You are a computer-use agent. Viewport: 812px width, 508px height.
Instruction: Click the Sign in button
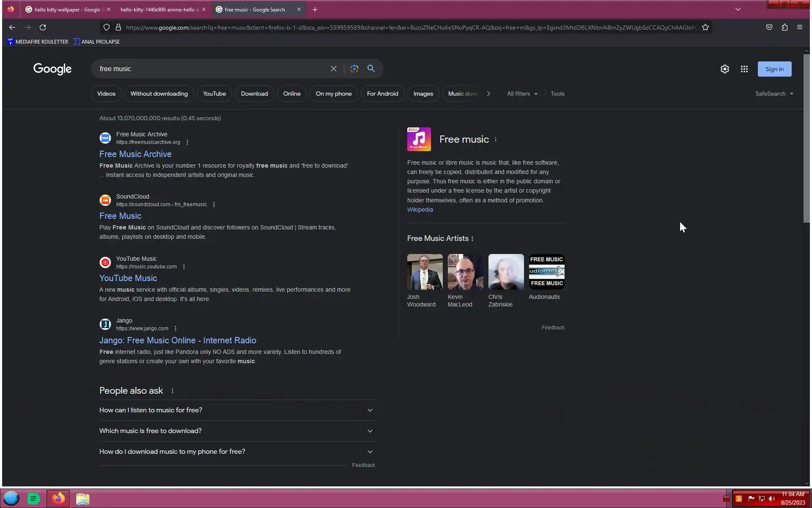click(774, 69)
